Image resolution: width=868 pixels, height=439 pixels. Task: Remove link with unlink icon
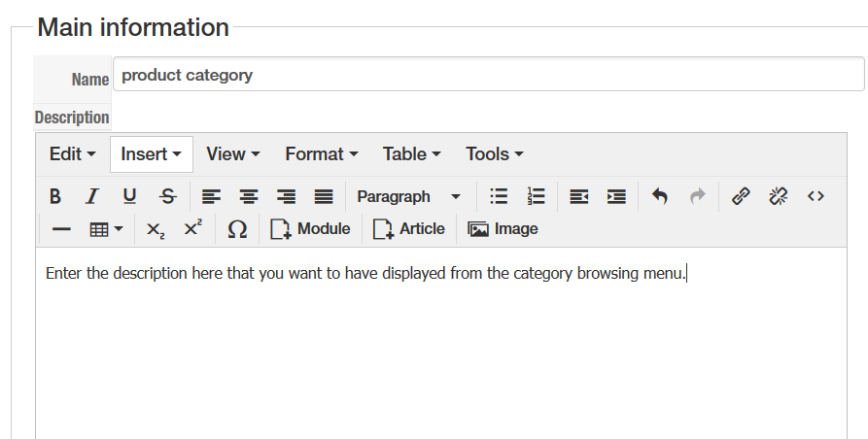point(778,196)
